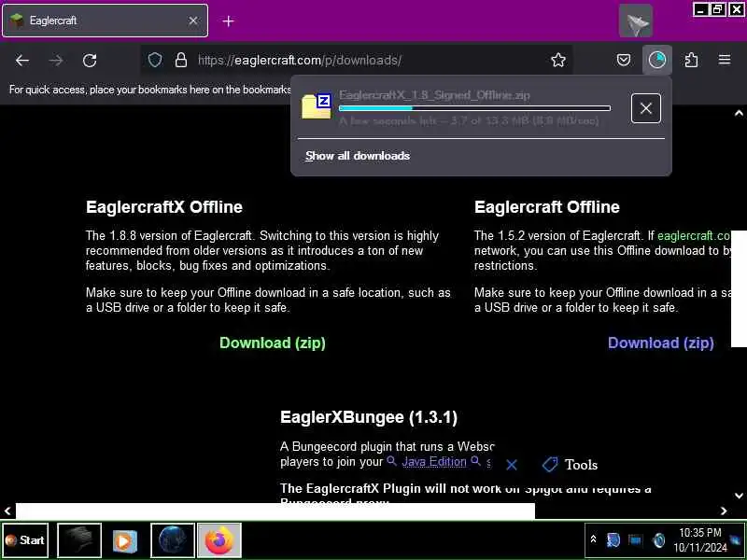The height and width of the screenshot is (560, 747).
Task: View site security via the padlock icon
Action: 181,60
